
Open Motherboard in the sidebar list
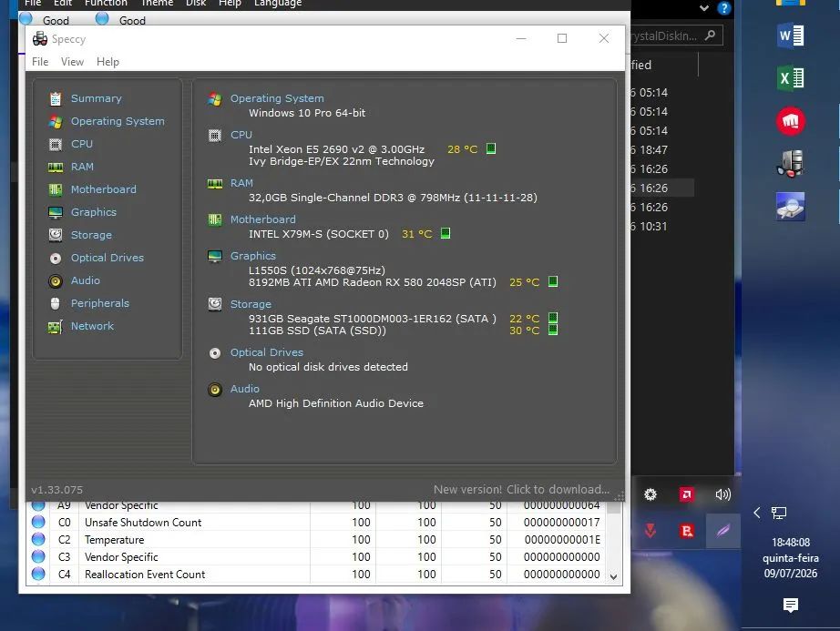(x=103, y=189)
